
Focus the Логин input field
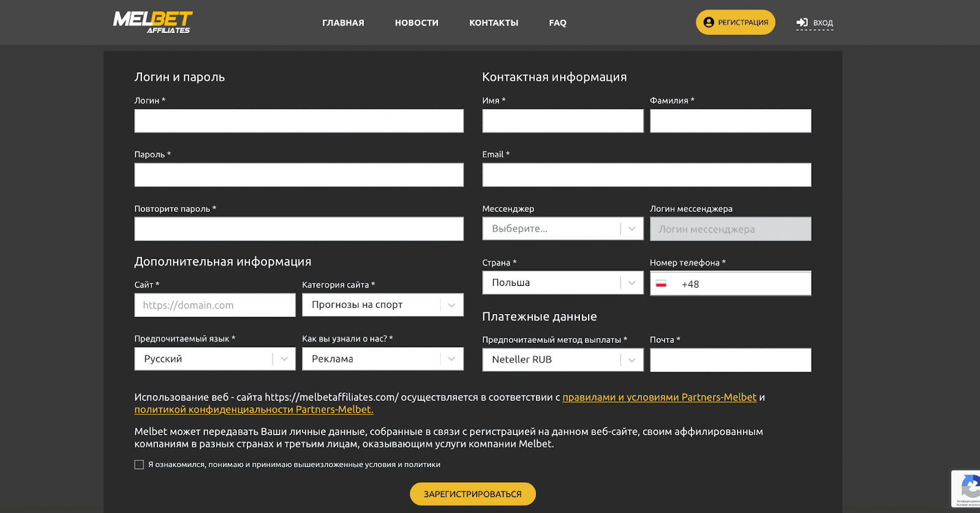[x=299, y=121]
